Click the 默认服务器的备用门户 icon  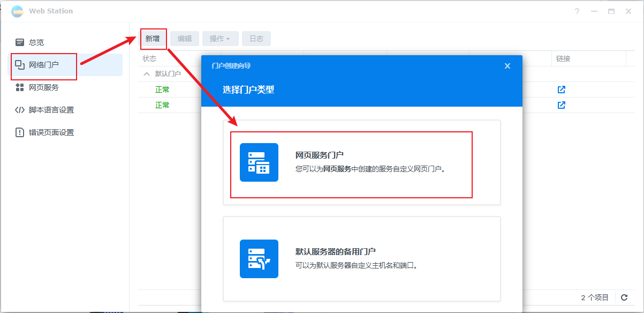coord(259,259)
